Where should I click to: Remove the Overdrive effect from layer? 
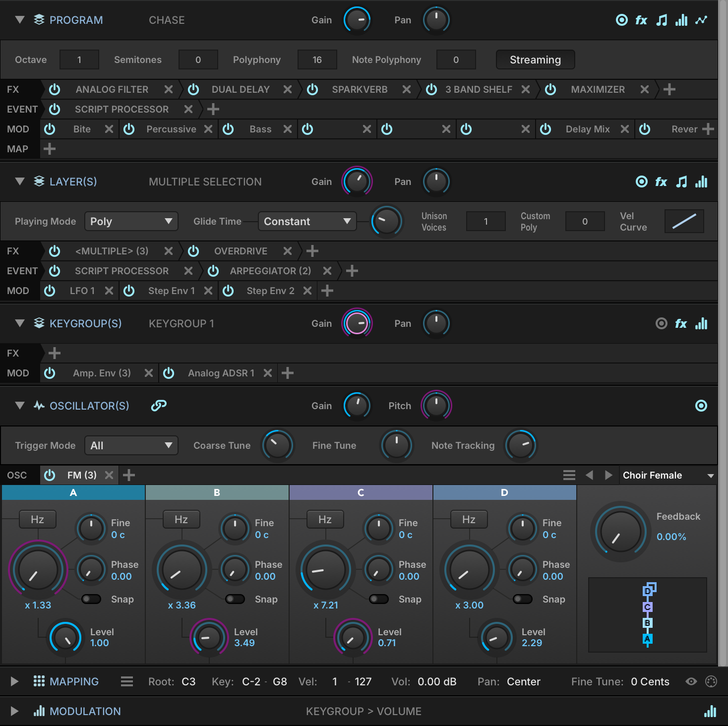pyautogui.click(x=288, y=251)
